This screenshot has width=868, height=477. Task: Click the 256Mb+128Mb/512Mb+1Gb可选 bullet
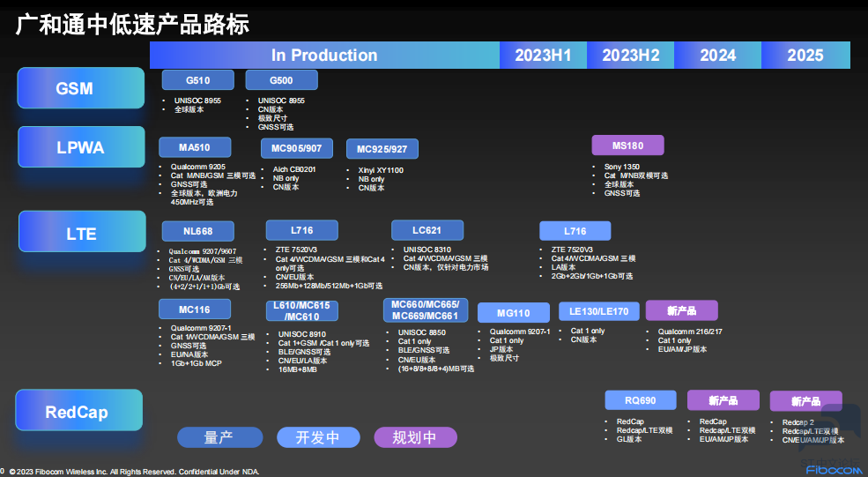(329, 286)
